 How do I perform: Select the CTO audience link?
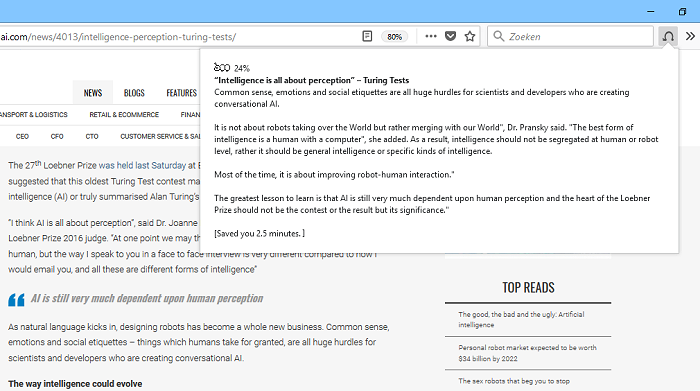(92, 136)
